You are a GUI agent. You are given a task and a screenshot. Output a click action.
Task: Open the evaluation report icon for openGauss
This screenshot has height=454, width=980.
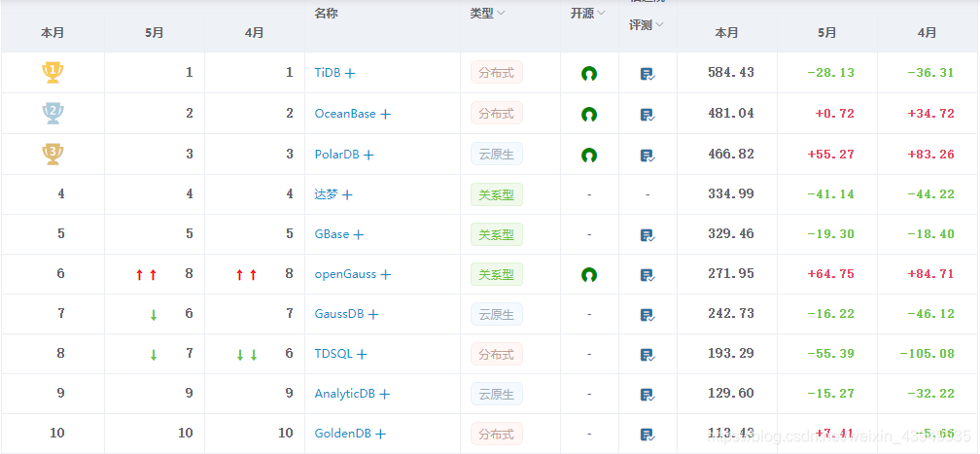[x=647, y=275]
